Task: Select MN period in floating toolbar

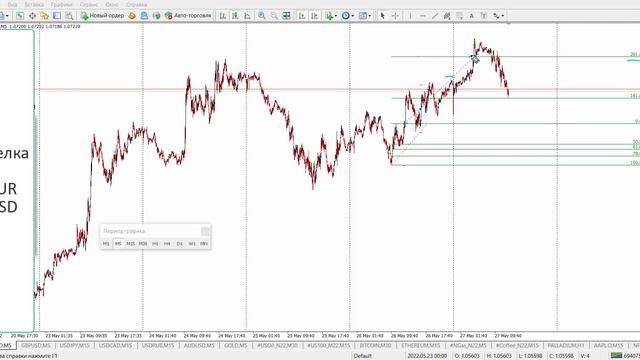Action: click(x=204, y=244)
